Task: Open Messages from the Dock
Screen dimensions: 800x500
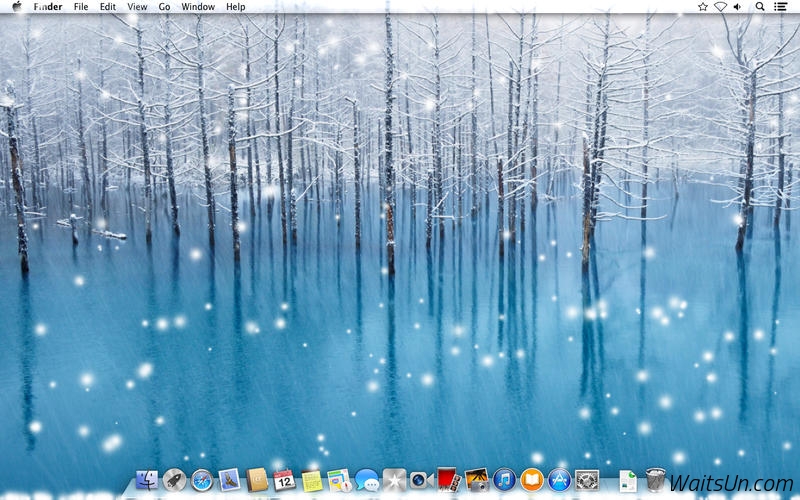Action: click(x=367, y=480)
